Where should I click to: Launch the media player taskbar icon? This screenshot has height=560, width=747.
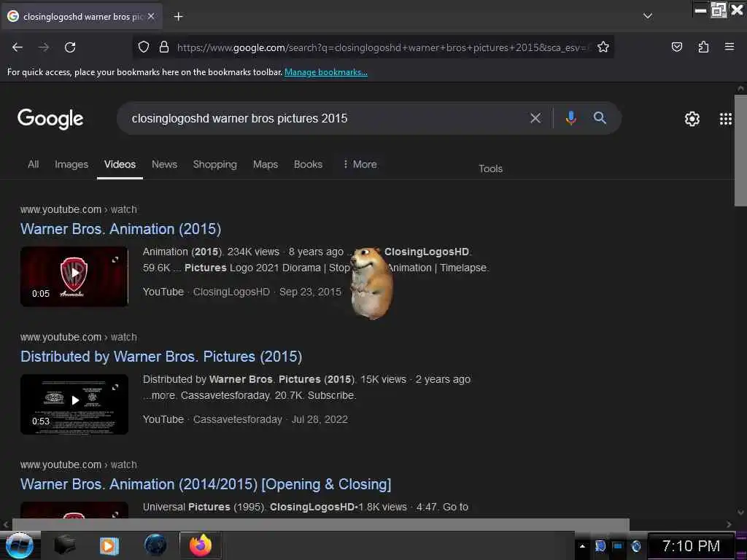(x=109, y=545)
